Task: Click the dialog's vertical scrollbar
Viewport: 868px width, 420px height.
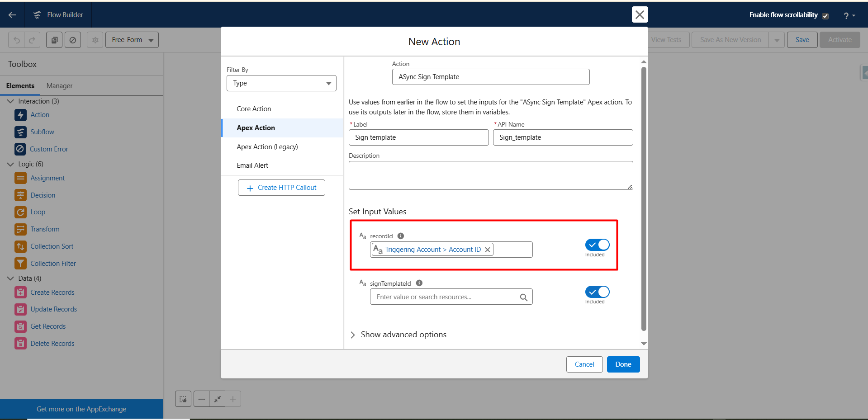Action: [644, 199]
